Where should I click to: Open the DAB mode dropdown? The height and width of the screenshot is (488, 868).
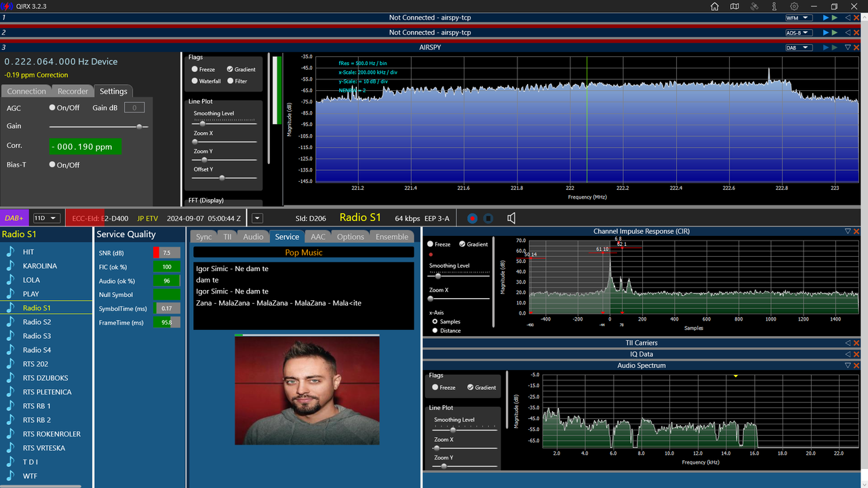(798, 47)
